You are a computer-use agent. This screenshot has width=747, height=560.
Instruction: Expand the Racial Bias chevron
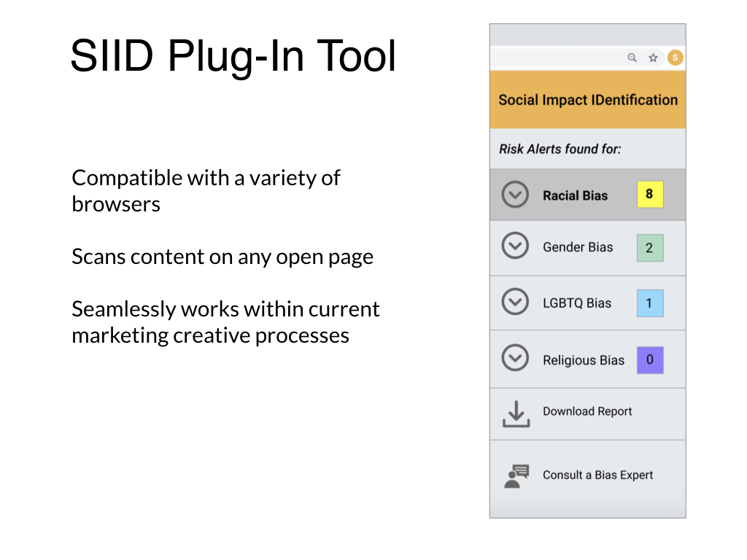click(515, 194)
